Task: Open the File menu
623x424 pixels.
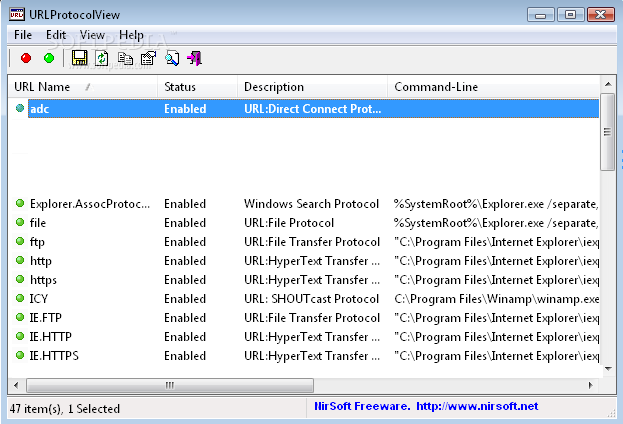Action: click(23, 35)
